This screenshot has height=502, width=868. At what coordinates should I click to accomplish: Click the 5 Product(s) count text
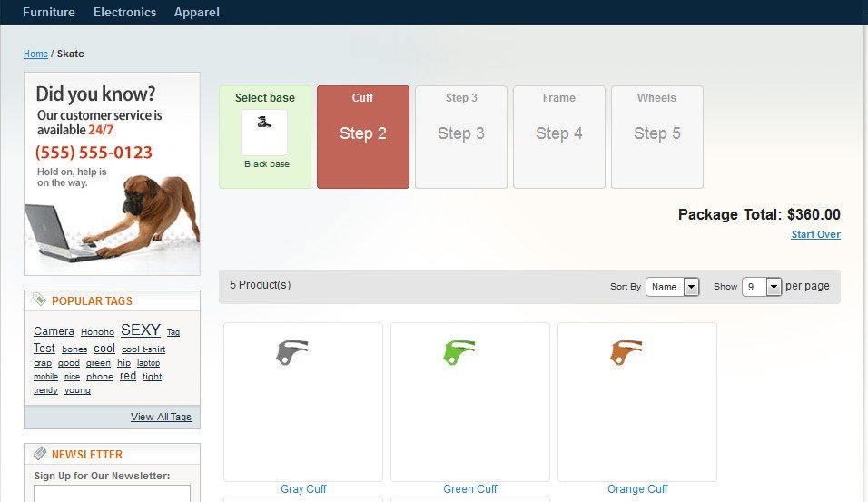pos(261,285)
